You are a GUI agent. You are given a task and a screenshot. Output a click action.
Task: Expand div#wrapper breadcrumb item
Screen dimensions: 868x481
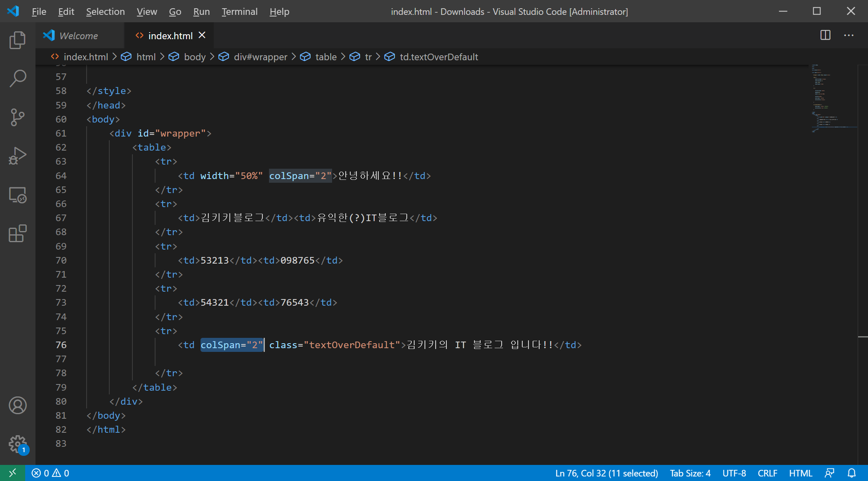260,57
